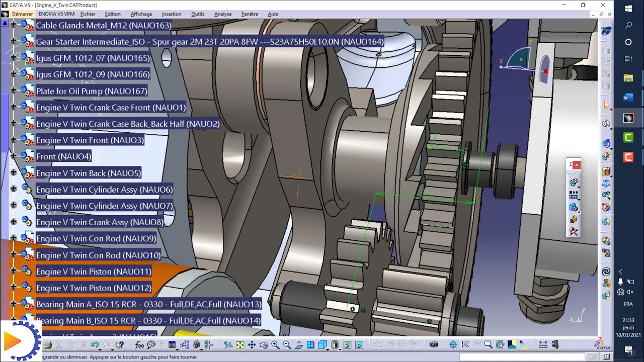Select Bearing Main A_ISO 15 RCR (NAUO13)
644x362 pixels.
point(149,304)
